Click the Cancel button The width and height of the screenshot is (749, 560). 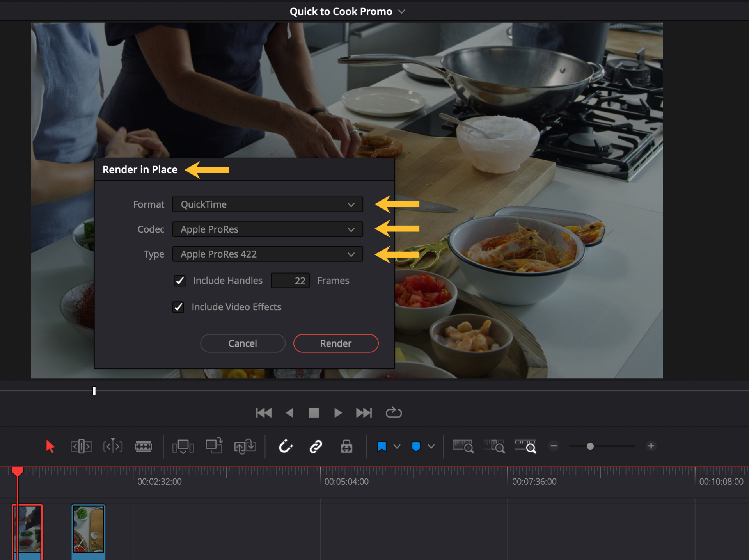[243, 343]
